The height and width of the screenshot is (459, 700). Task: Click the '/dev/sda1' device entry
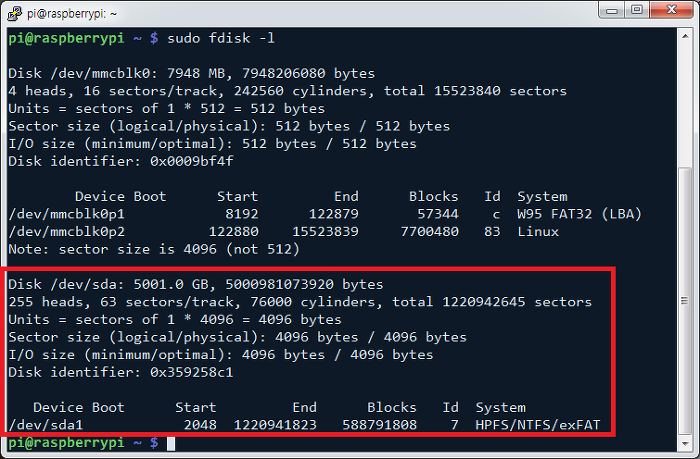click(x=46, y=425)
